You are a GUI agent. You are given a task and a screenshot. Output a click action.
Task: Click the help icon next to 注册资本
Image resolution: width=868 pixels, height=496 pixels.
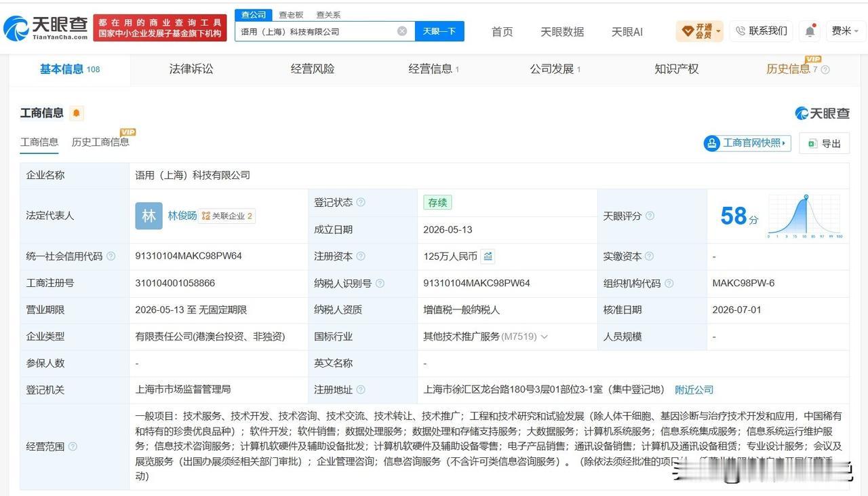[x=361, y=256]
